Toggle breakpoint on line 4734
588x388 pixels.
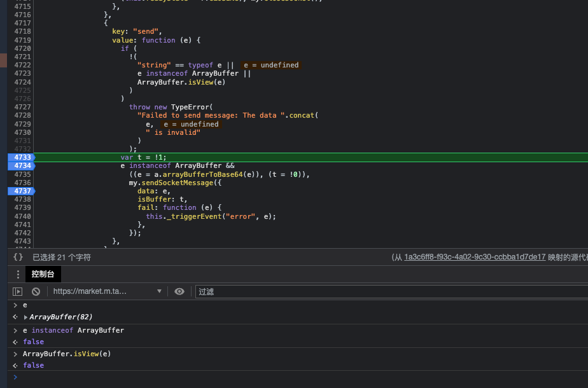tap(22, 166)
